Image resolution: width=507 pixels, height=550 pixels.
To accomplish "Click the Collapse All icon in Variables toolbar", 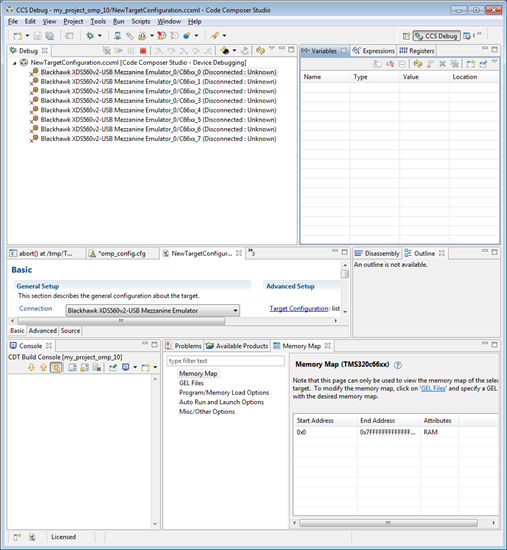I will click(x=402, y=64).
